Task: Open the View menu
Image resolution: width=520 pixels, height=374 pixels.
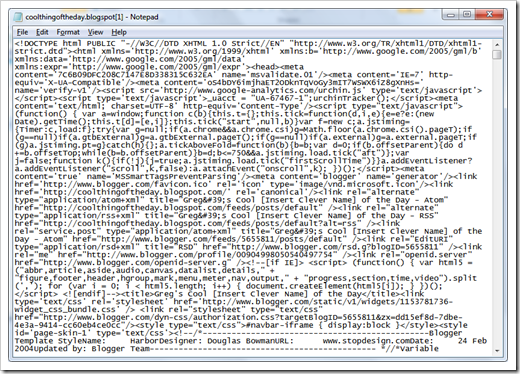Action: (95, 32)
